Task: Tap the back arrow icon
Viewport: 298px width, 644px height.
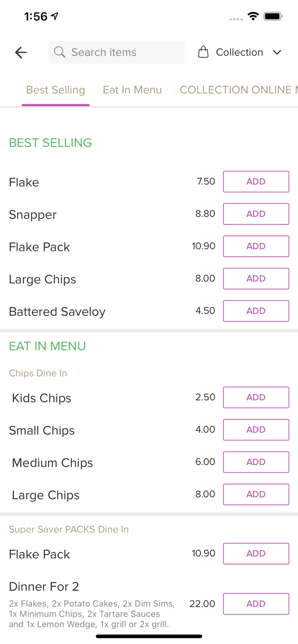Action: click(x=21, y=52)
